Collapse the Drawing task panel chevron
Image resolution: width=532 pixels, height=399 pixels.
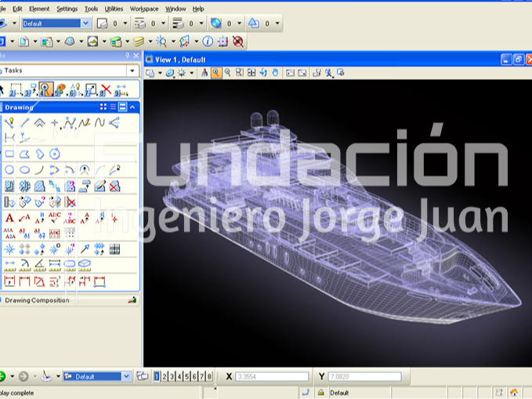coord(132,107)
